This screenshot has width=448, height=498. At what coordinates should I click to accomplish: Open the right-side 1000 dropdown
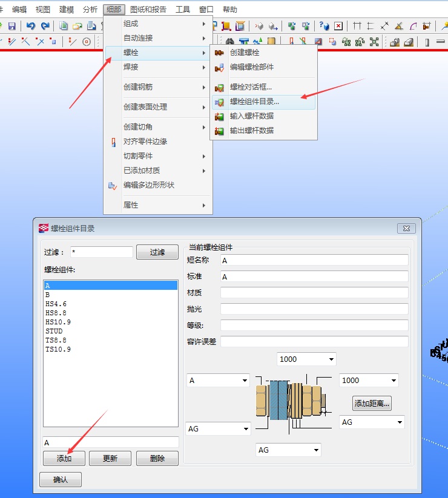click(x=369, y=381)
